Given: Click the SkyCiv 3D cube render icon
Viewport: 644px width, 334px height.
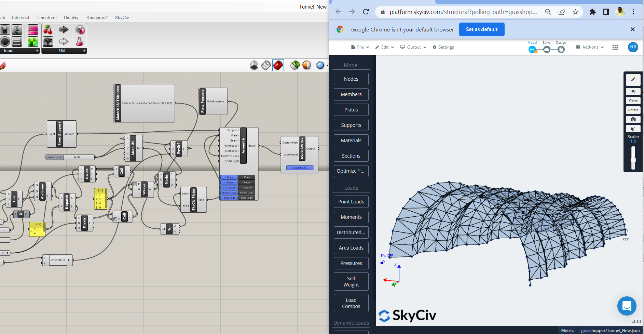Looking at the screenshot, I should (x=633, y=129).
